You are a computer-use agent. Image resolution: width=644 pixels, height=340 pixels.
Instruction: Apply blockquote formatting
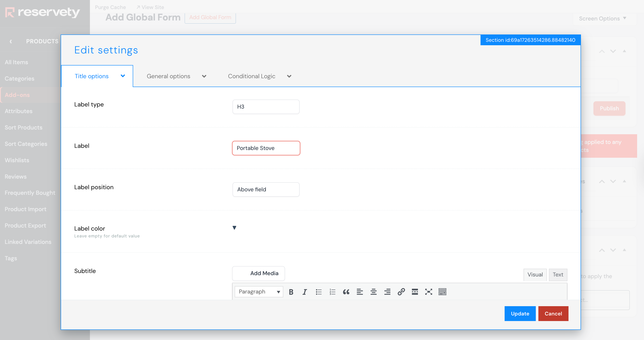click(346, 292)
